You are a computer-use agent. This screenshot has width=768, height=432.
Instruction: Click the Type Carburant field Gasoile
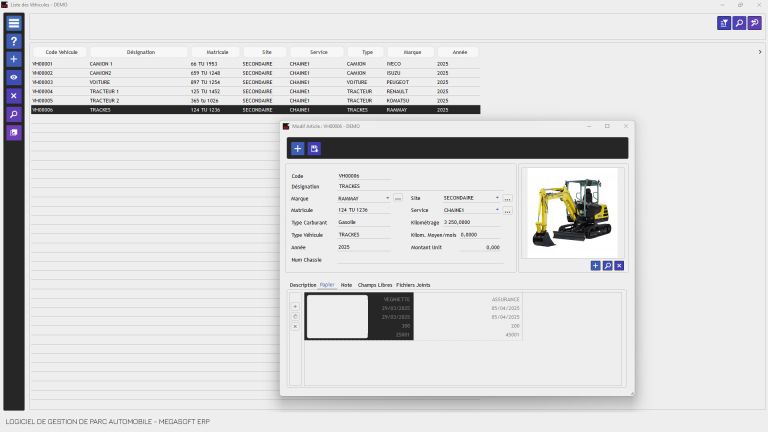tap(364, 222)
